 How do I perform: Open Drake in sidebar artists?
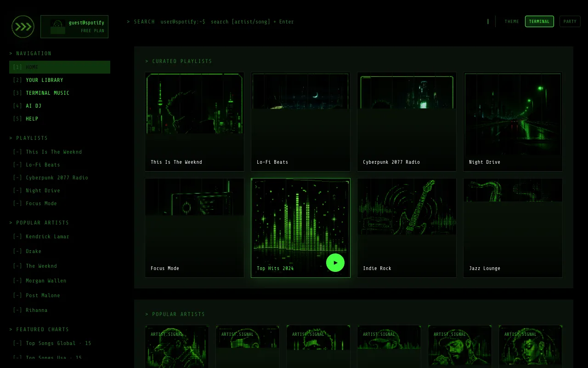(x=60, y=251)
